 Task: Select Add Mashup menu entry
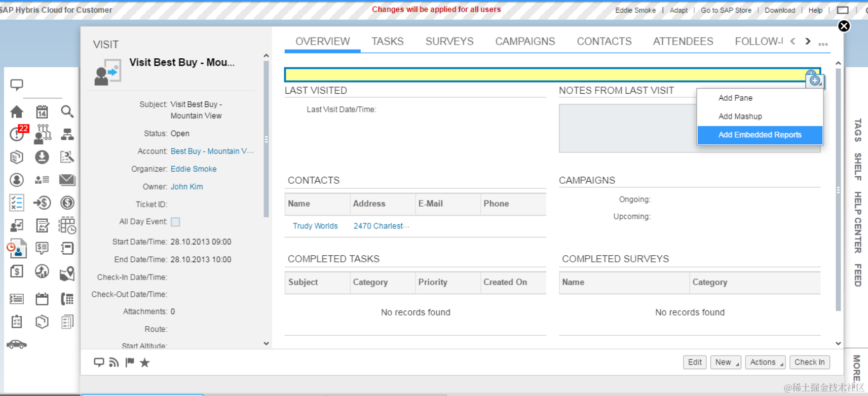(x=760, y=116)
